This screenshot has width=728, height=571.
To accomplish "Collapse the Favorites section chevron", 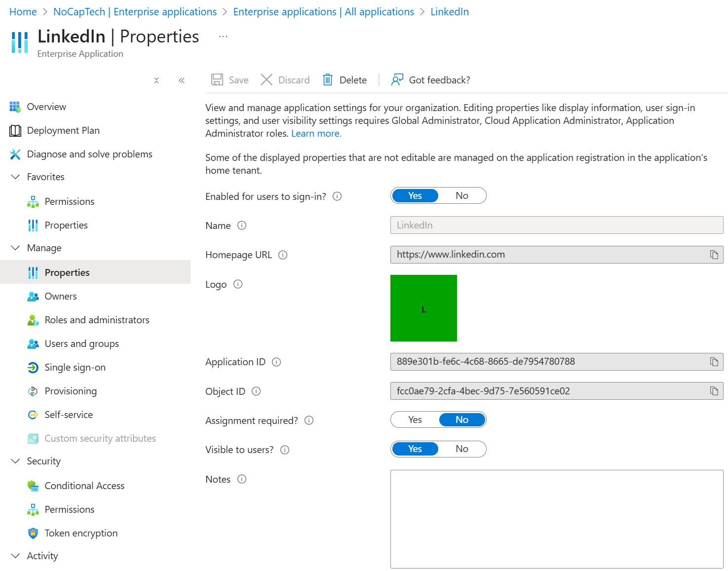I will click(15, 177).
